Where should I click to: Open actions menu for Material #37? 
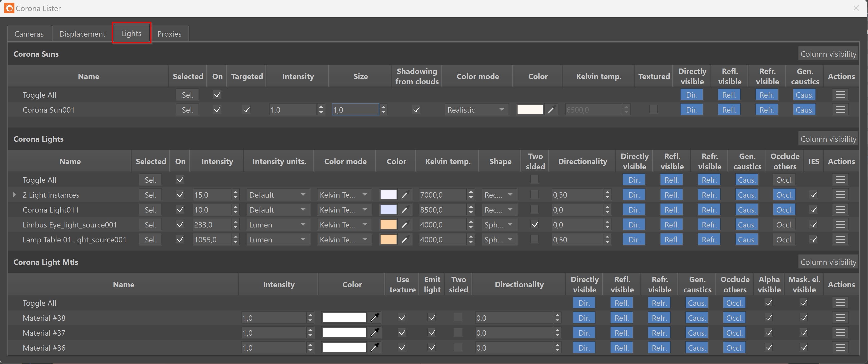840,333
